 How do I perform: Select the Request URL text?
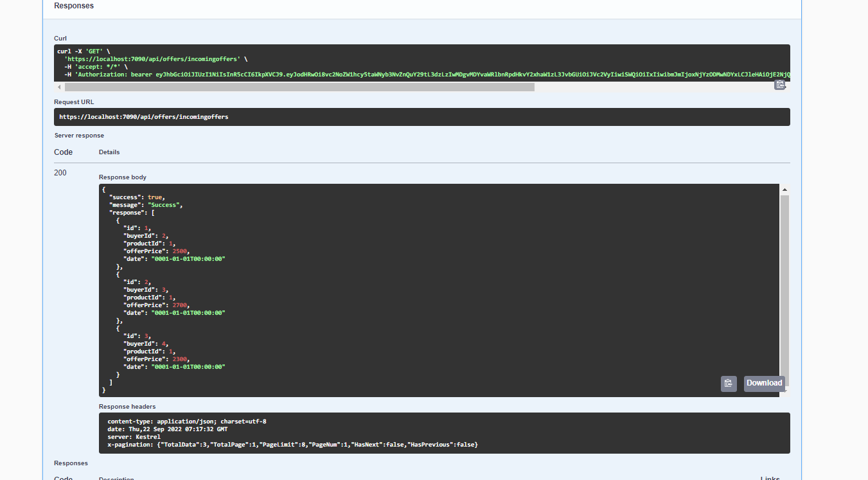tap(144, 116)
